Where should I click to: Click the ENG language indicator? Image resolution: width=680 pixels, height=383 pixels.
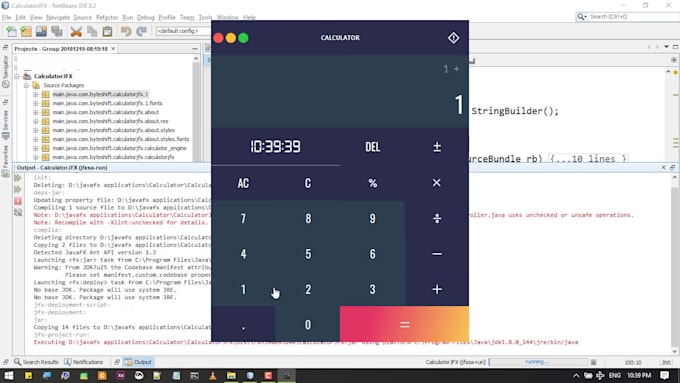tap(614, 375)
